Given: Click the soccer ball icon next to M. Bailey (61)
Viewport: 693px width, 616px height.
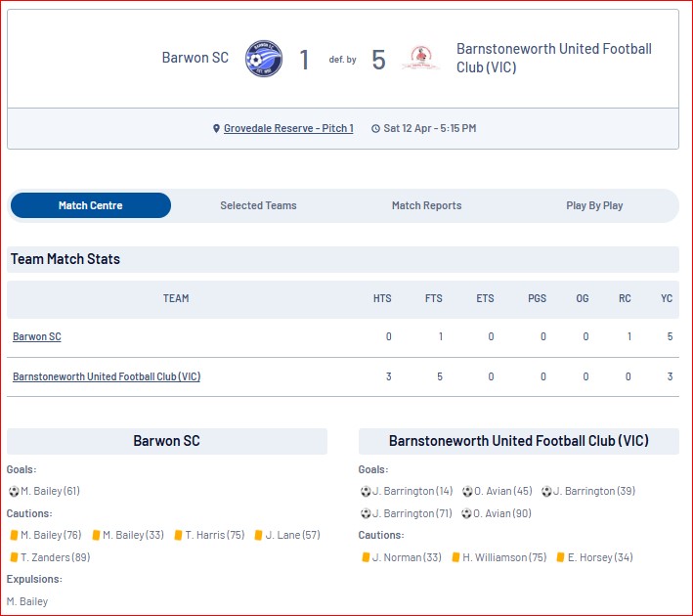Looking at the screenshot, I should (x=14, y=491).
